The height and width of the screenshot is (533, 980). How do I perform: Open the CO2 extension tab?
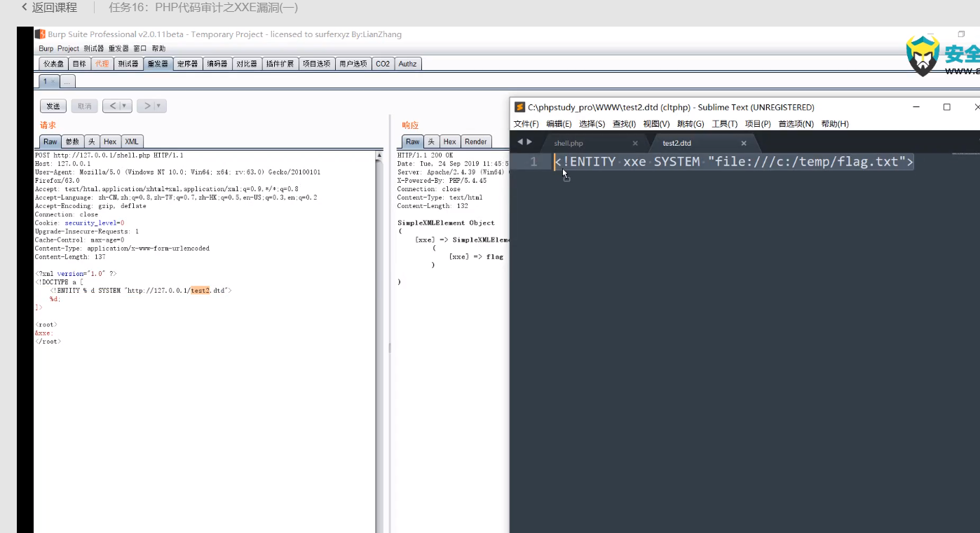[x=383, y=64]
